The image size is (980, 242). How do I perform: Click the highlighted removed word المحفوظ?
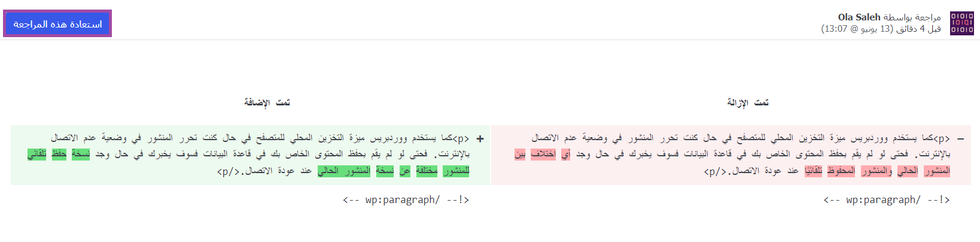[x=841, y=171]
